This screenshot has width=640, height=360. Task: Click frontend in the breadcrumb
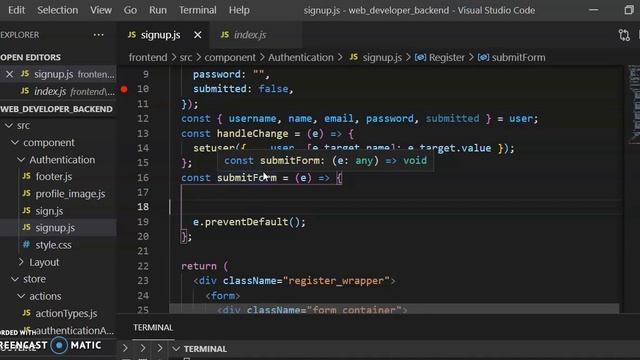click(x=148, y=58)
